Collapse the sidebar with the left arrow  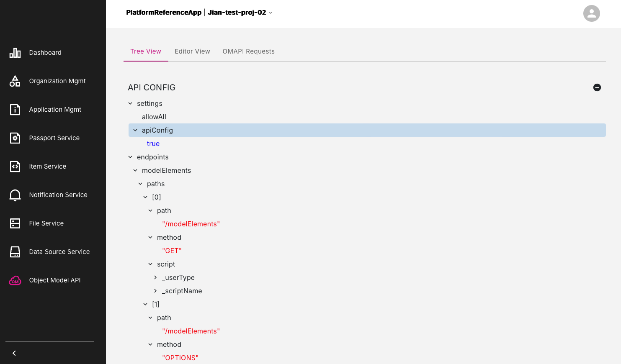tap(14, 353)
